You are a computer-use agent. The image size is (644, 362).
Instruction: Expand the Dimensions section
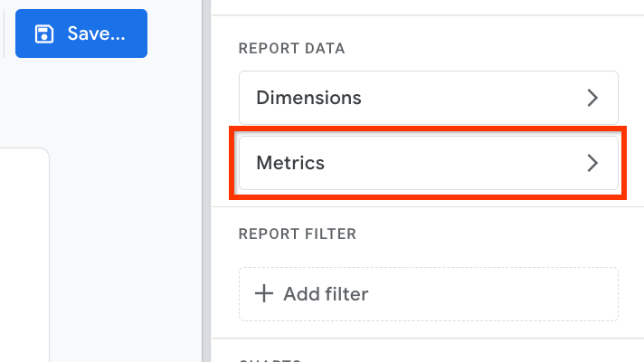tap(429, 98)
